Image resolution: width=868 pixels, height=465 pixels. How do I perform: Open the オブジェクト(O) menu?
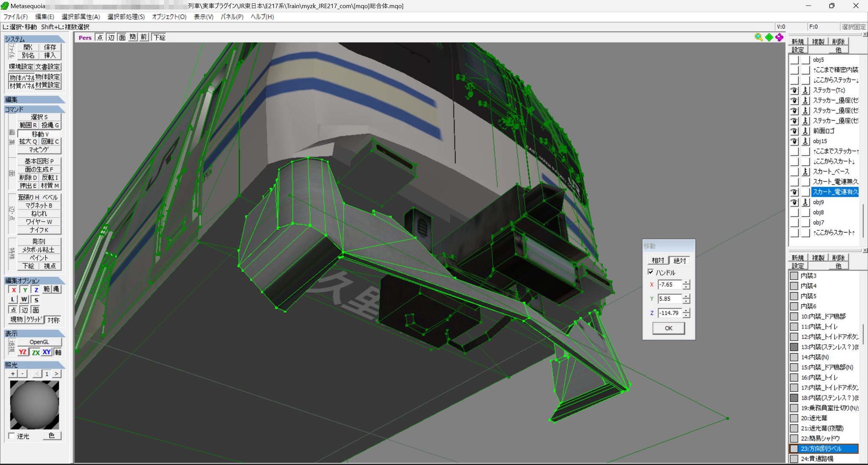[x=169, y=17]
